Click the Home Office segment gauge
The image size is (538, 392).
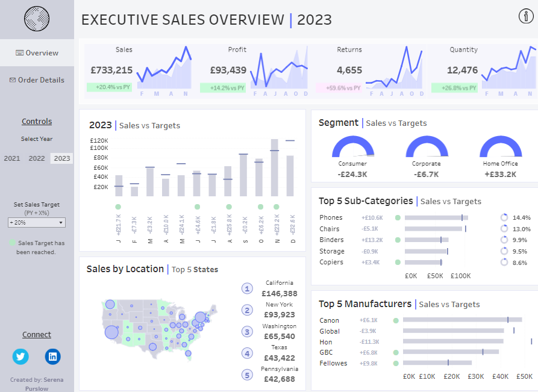click(x=501, y=146)
